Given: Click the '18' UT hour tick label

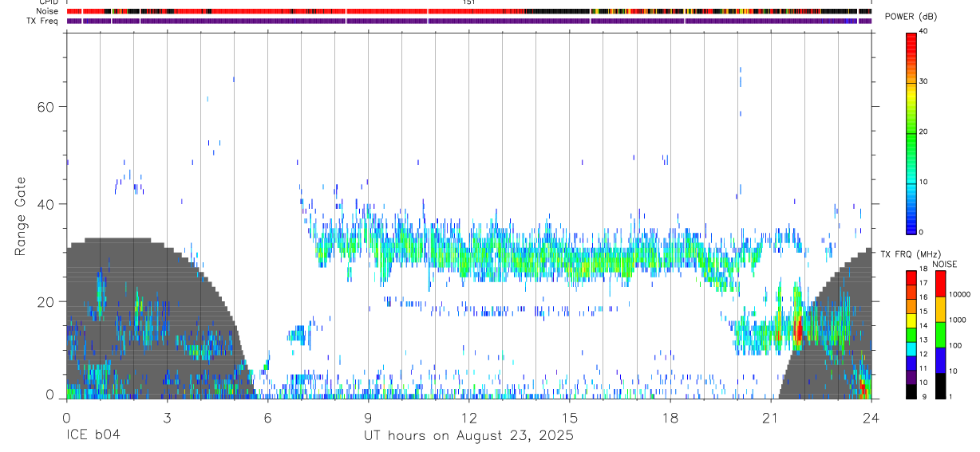Looking at the screenshot, I should click(670, 417).
